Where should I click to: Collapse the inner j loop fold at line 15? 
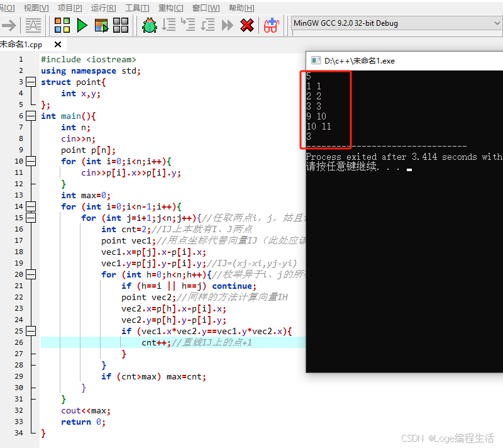31,218
